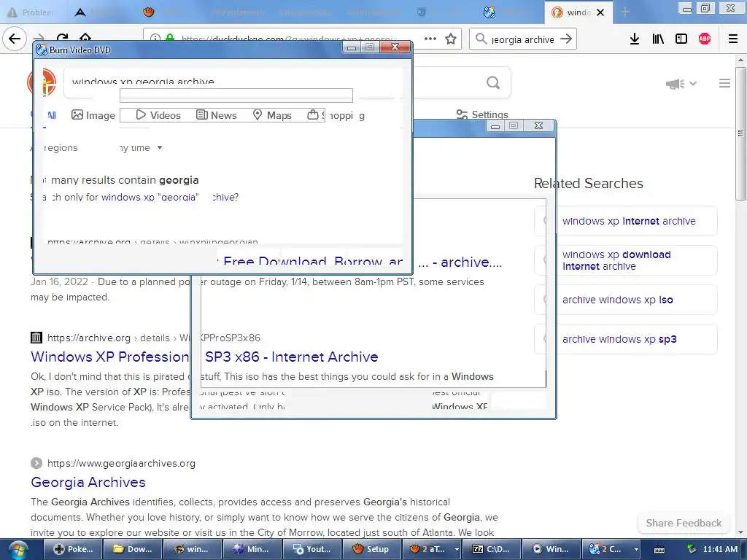Screen dimensions: 747x560
Task: Open a new browser tab with plus
Action: (625, 12)
